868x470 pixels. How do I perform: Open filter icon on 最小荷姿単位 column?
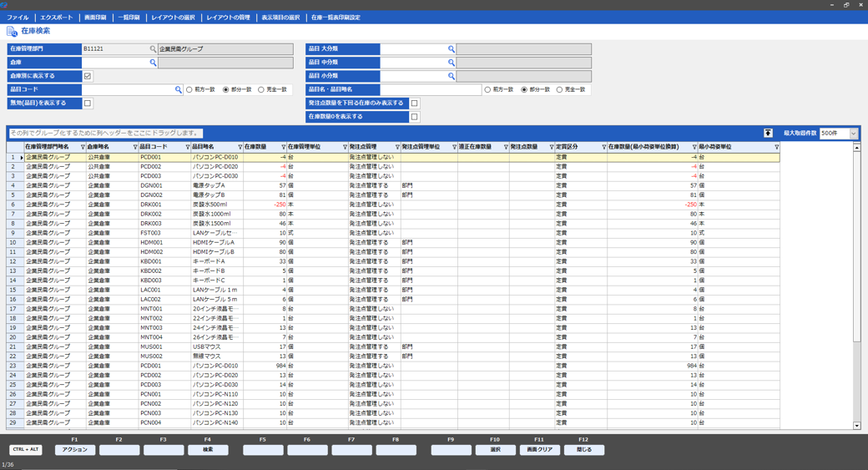(777, 147)
